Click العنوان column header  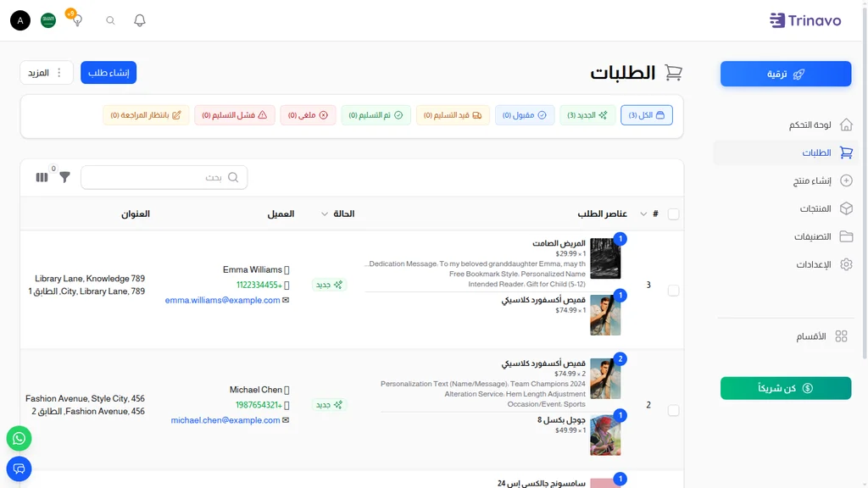(x=136, y=214)
